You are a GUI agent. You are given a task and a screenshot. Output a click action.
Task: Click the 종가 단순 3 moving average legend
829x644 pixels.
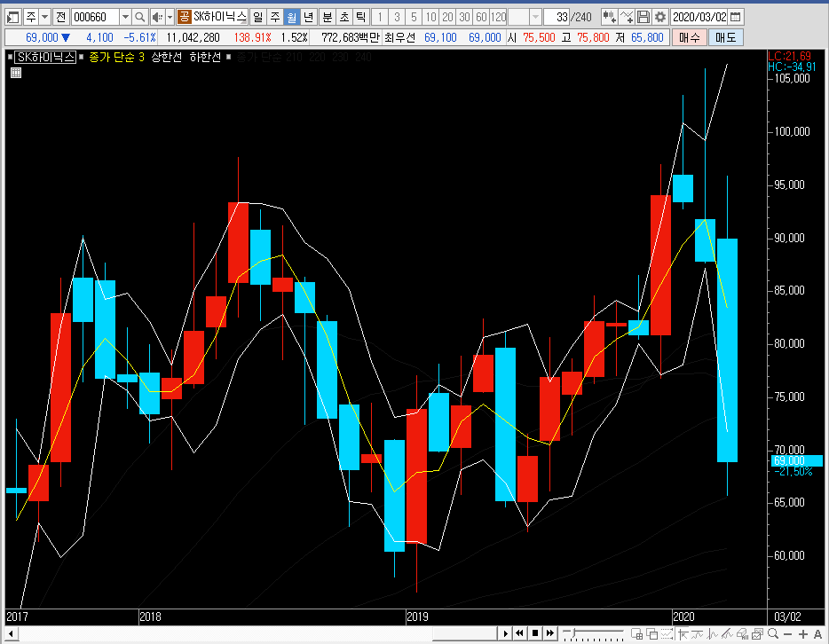click(x=116, y=57)
